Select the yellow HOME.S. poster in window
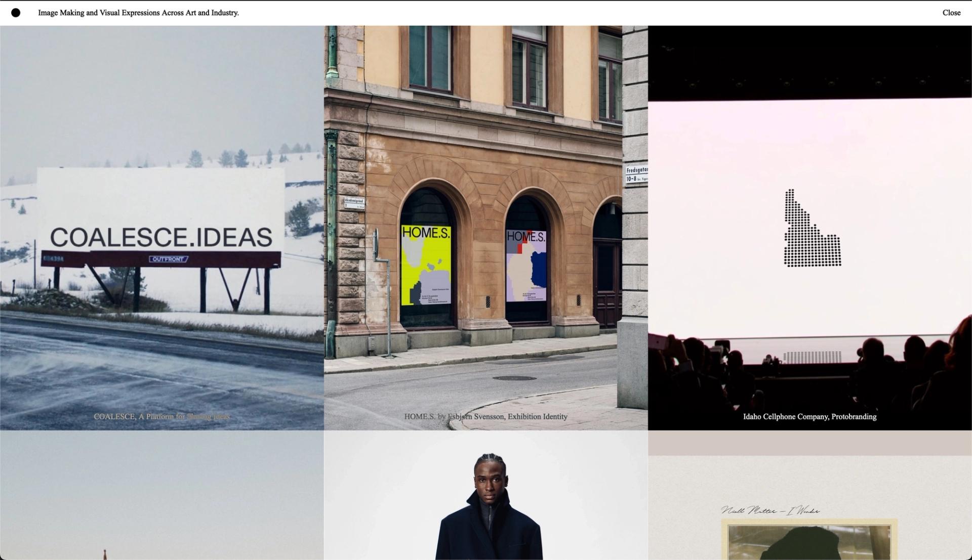This screenshot has height=560, width=972. coord(426,265)
